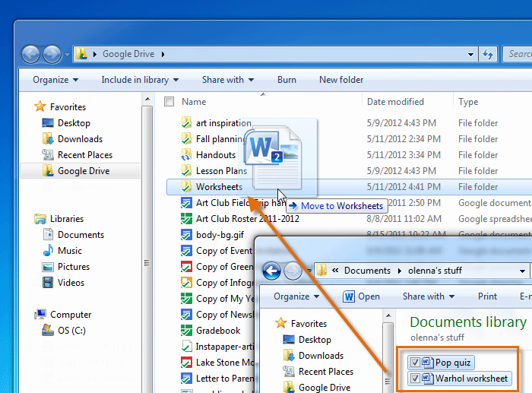
Task: Select the Lesson Plans folder
Action: [221, 171]
